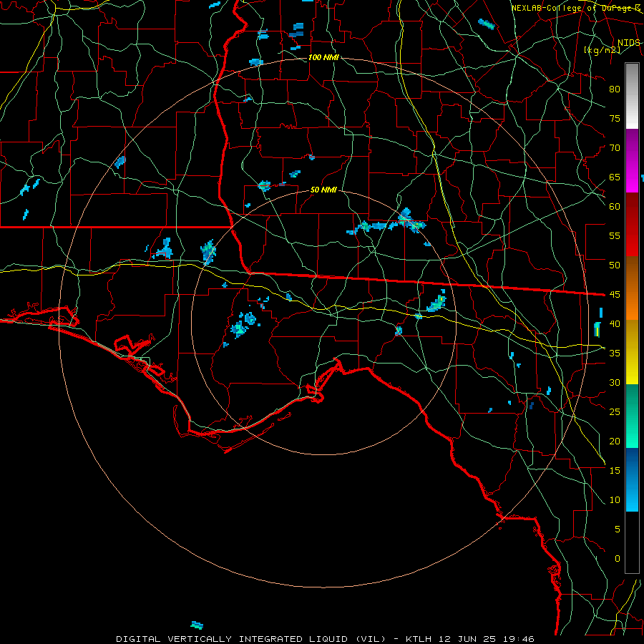Screen dimensions: 644x644
Task: Click the white segment of the VIL color bar
Action: 632,96
